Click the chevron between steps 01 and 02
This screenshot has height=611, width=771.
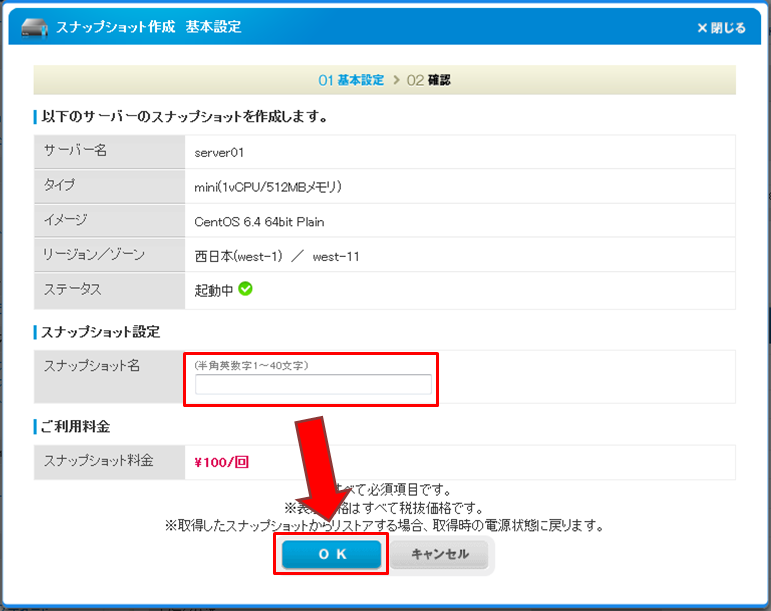(x=395, y=80)
